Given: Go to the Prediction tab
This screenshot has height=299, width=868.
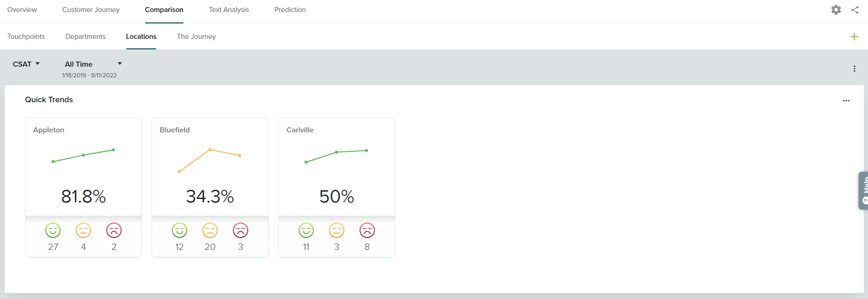Looking at the screenshot, I should click(290, 10).
